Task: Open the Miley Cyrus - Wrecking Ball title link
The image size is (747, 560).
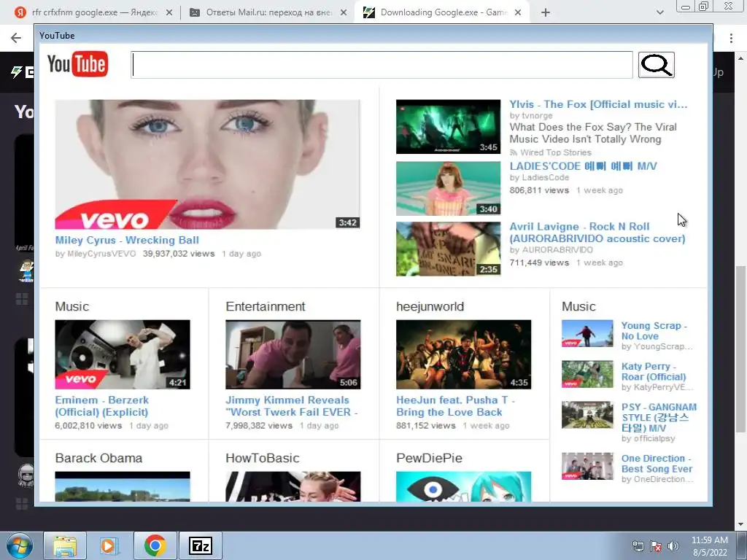Action: click(x=127, y=241)
